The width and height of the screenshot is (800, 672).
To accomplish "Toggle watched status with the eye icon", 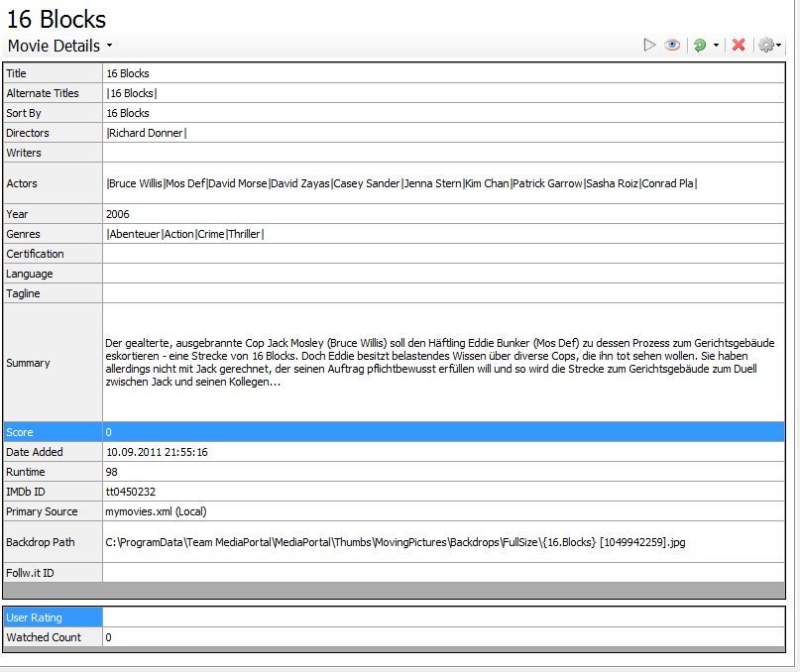I will pos(673,46).
